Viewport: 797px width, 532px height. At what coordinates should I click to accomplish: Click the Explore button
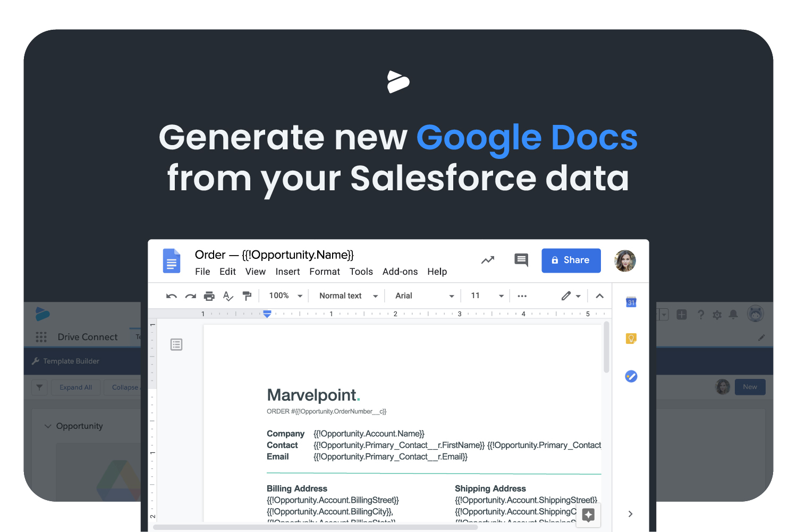(x=588, y=515)
